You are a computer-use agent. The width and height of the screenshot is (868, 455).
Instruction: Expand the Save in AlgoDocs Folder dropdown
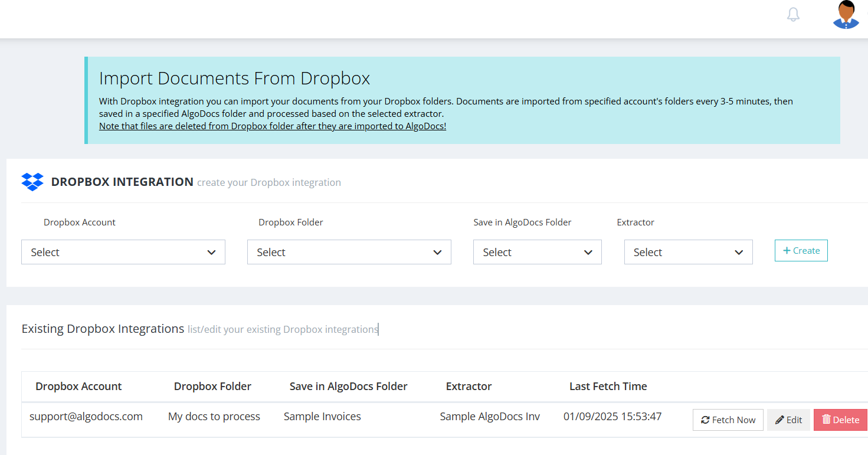pos(537,252)
